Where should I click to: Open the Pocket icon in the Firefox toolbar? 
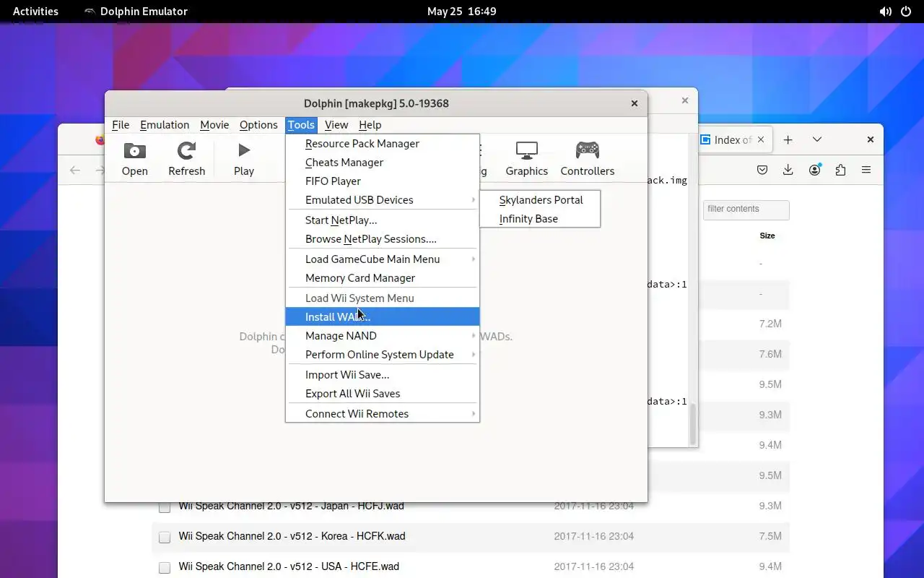762,171
